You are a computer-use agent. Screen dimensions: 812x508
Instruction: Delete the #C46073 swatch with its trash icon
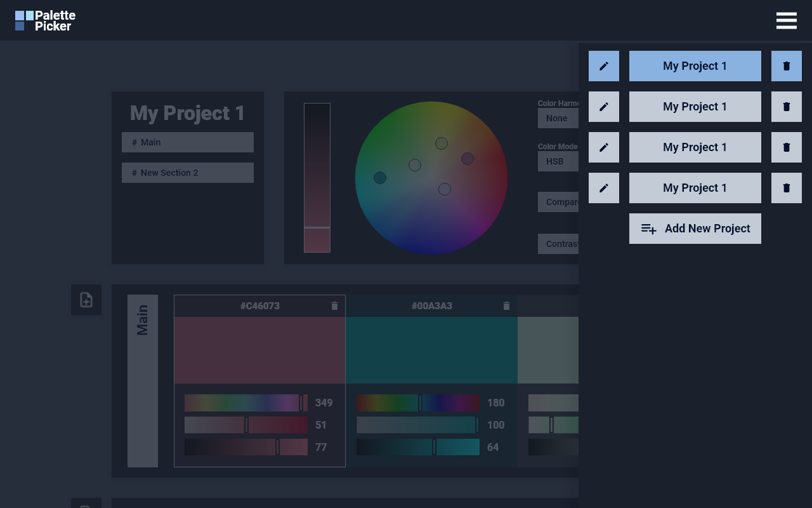point(334,305)
